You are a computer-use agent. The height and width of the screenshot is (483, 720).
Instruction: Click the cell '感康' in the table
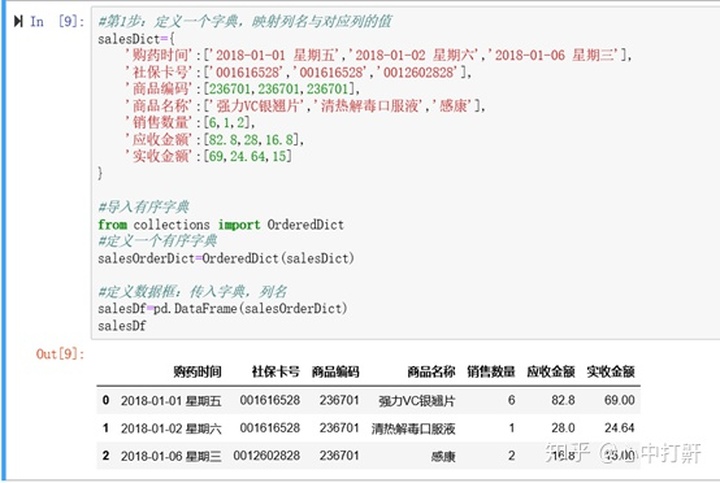coord(443,456)
